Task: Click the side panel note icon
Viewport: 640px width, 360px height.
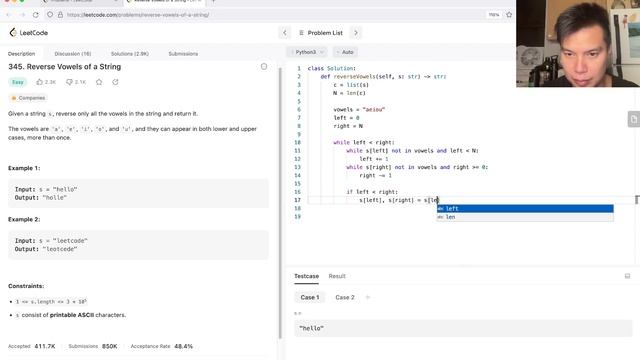Action: point(633,120)
